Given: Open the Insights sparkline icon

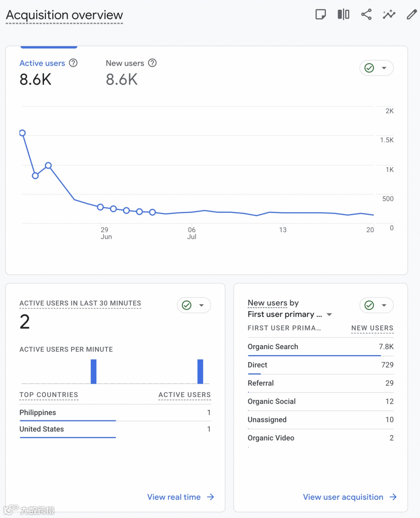Looking at the screenshot, I should [389, 15].
